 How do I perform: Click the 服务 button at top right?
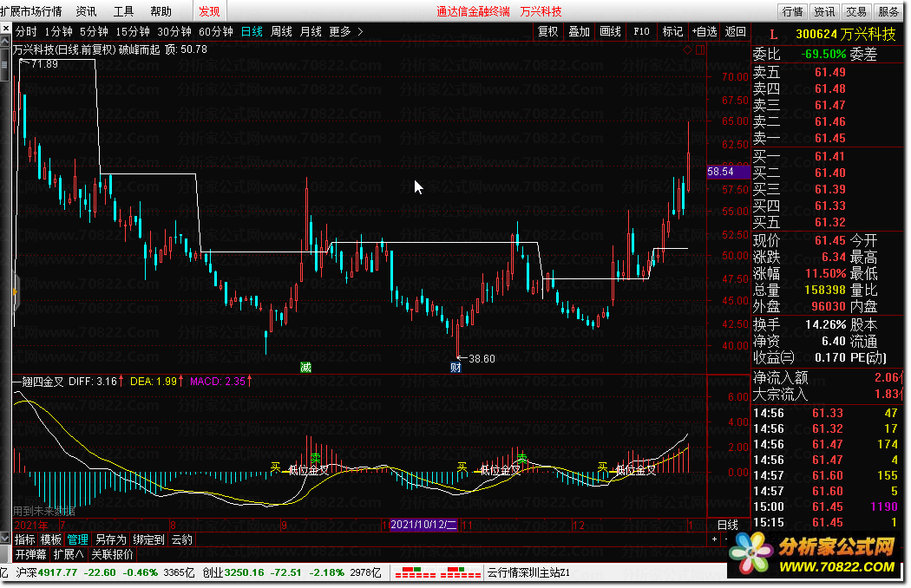coord(888,11)
